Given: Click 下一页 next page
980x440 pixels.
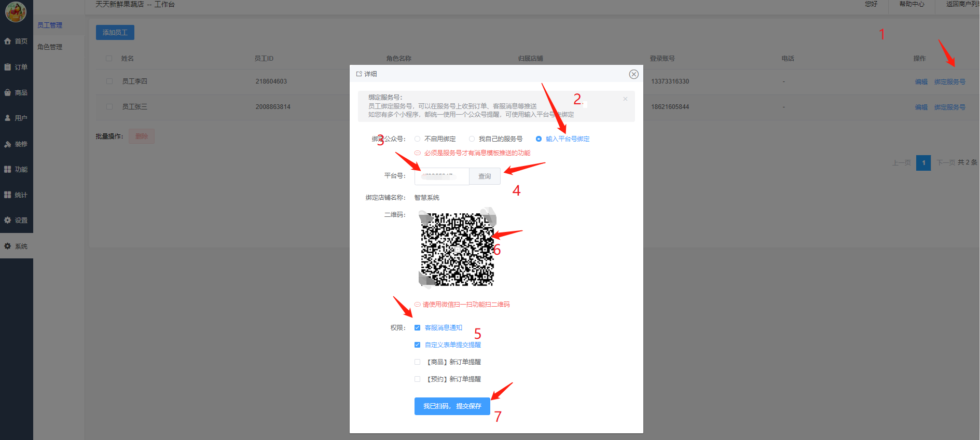Looking at the screenshot, I should [x=946, y=162].
